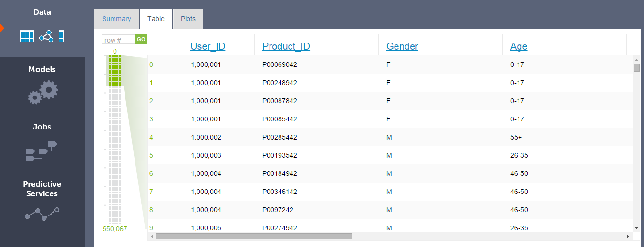Viewport: 644px width, 247px height.
Task: Select the Table tab
Action: coord(156,19)
